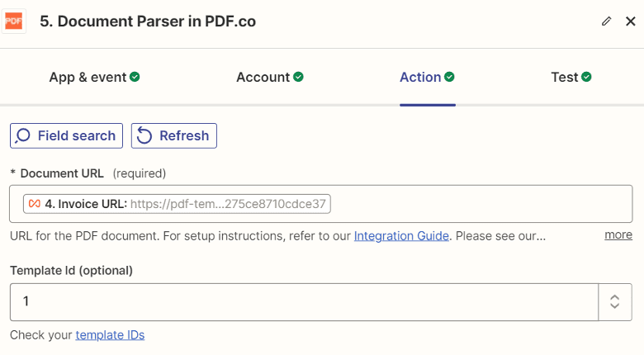Open the Template Id dropdown chevrons
Image resolution: width=644 pixels, height=355 pixels.
[615, 302]
